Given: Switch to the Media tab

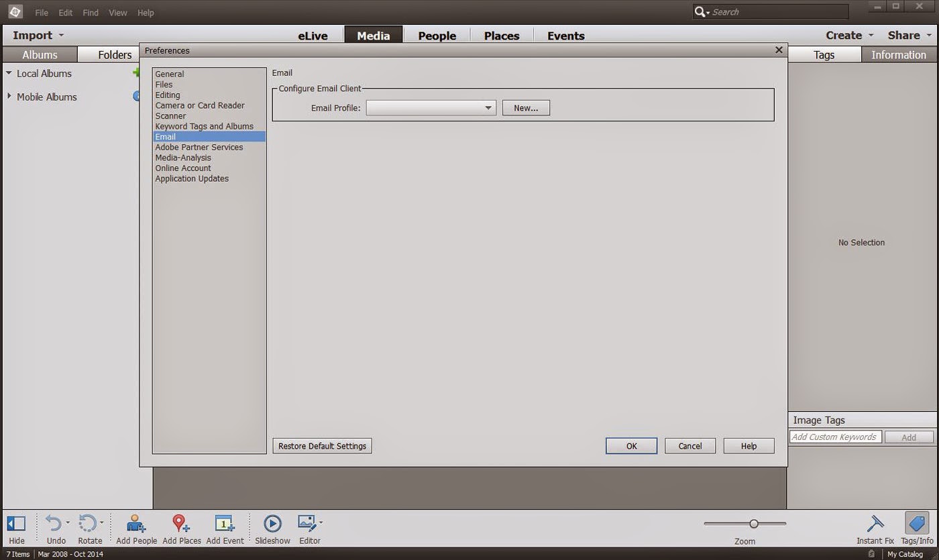Looking at the screenshot, I should pos(374,36).
